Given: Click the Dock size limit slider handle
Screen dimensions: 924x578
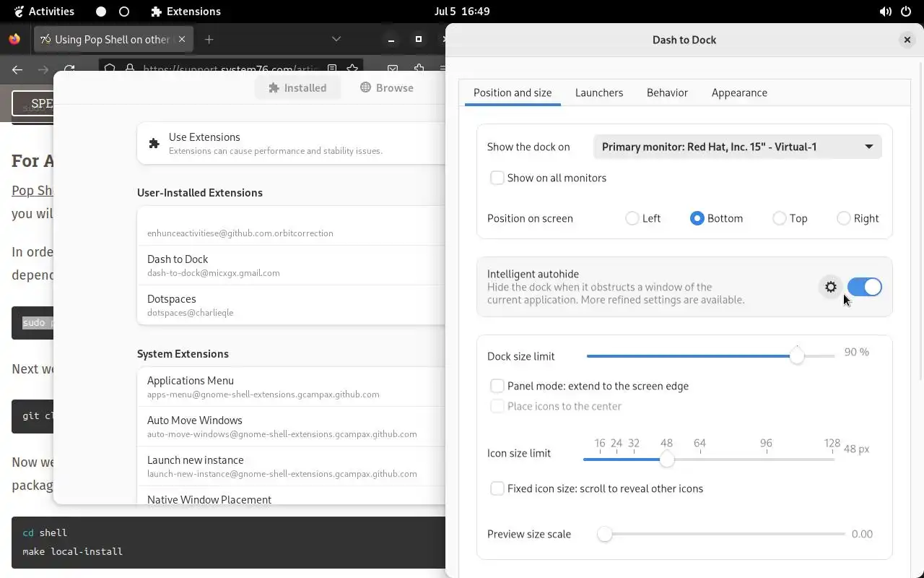Looking at the screenshot, I should point(797,356).
